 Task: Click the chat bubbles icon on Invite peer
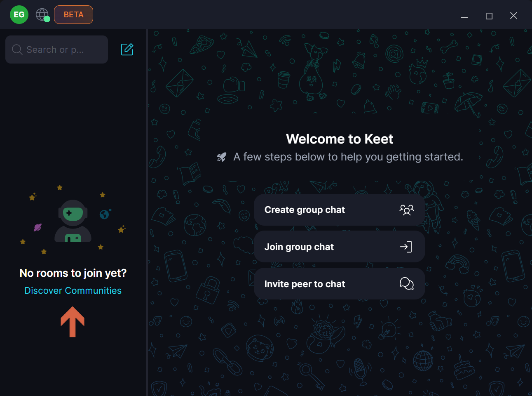[406, 283]
